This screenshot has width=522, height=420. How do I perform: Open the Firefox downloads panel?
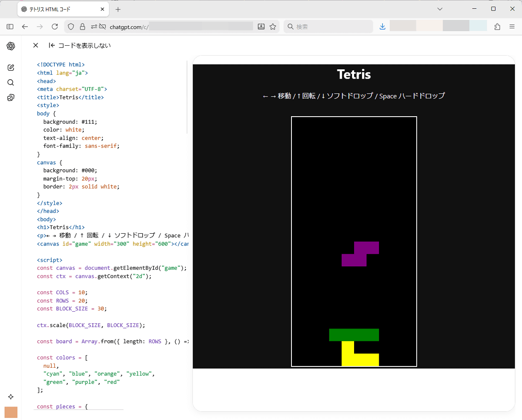point(382,27)
